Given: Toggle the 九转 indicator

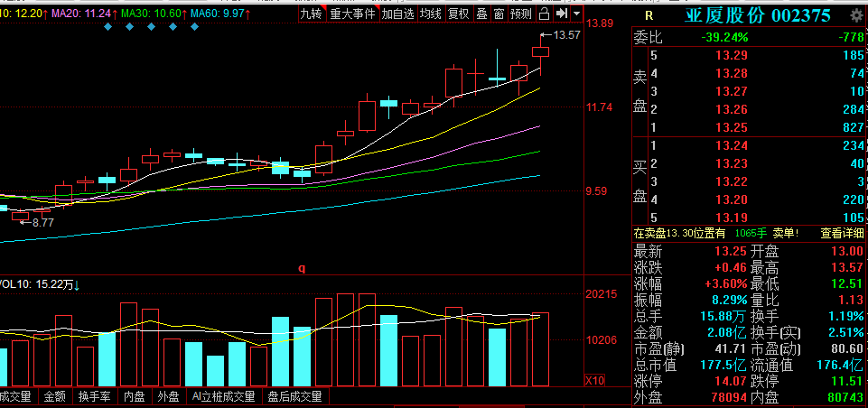Looking at the screenshot, I should (x=311, y=14).
